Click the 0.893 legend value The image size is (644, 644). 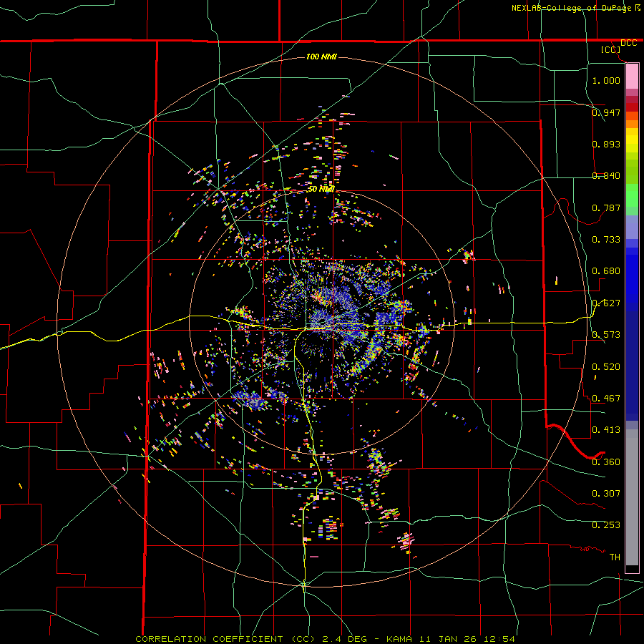[606, 144]
